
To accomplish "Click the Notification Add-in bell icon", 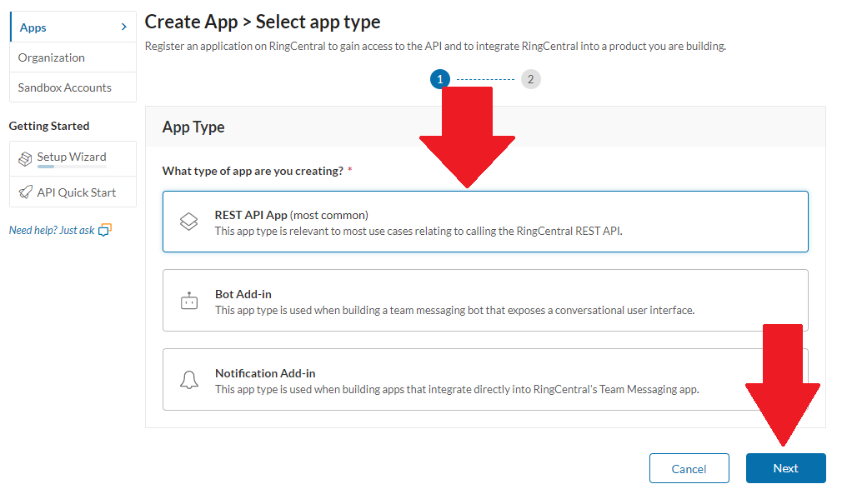I will [189, 380].
